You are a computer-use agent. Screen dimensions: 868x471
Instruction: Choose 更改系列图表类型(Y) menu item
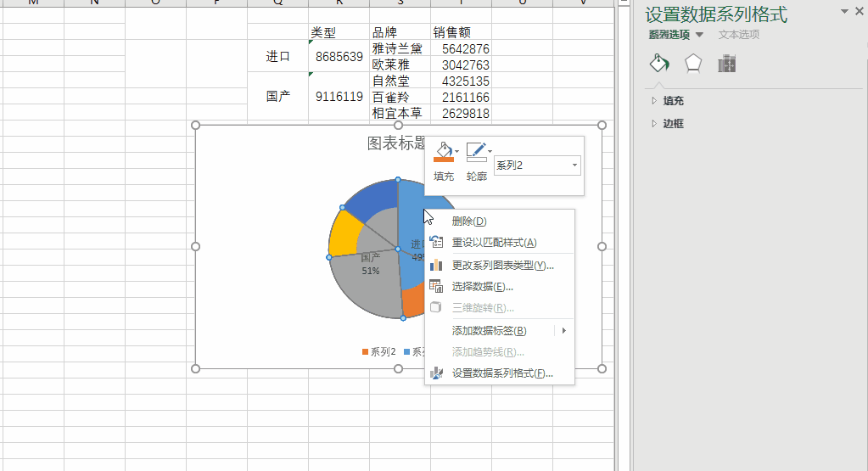(500, 265)
